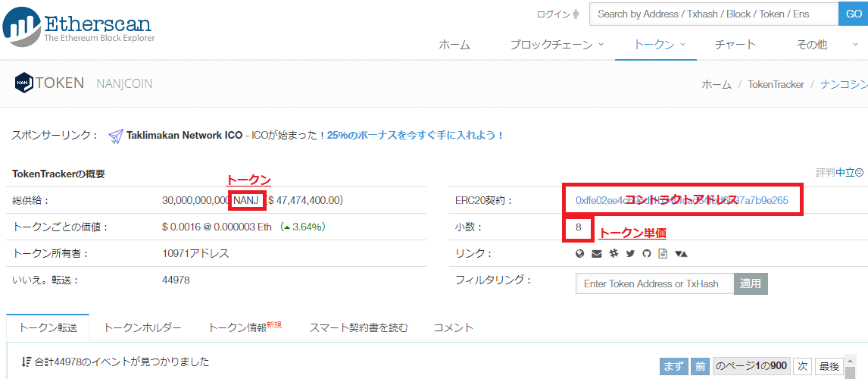Click the 次 pagination button
The image size is (868, 379).
click(802, 367)
